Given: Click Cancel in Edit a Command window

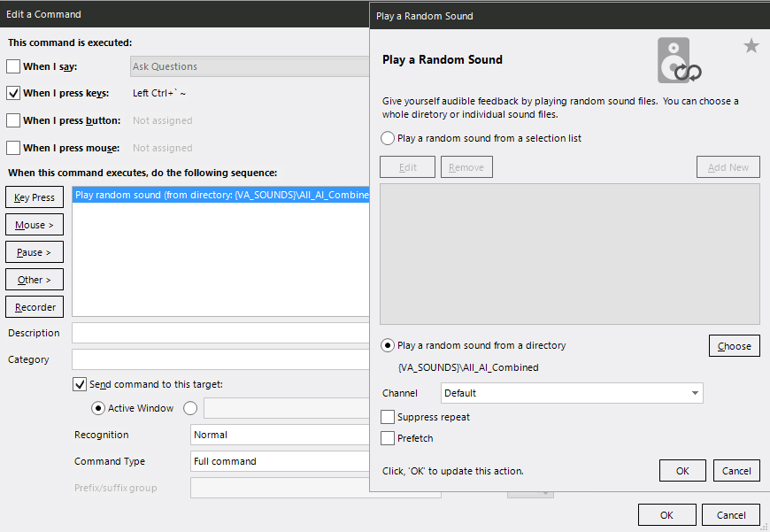Looking at the screenshot, I should [731, 515].
